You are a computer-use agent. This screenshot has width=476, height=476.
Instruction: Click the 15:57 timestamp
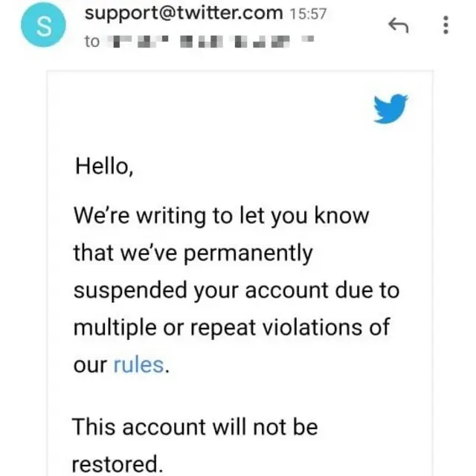point(306,13)
